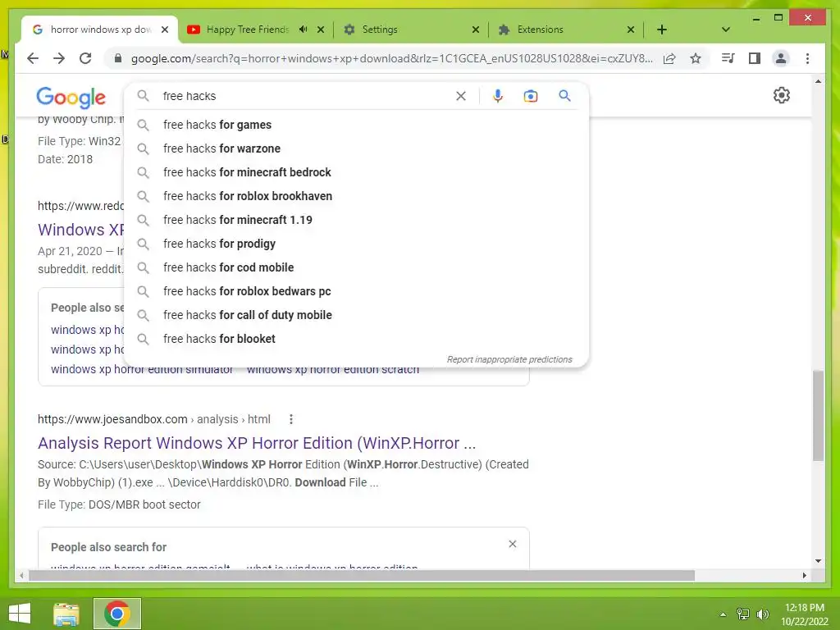Open the Windows Start menu

20,614
